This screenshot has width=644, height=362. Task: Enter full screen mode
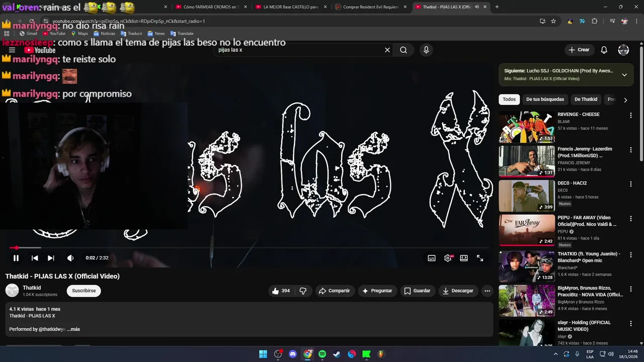tap(480, 258)
